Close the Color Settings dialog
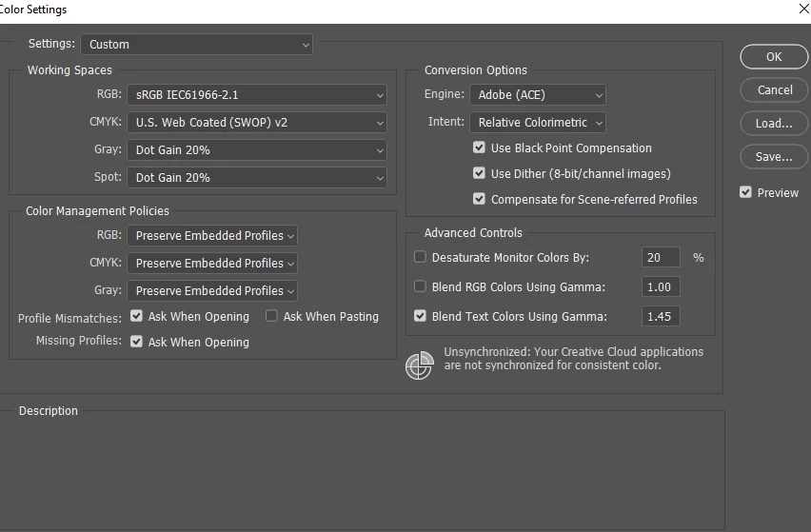The height and width of the screenshot is (532, 811). point(804,9)
